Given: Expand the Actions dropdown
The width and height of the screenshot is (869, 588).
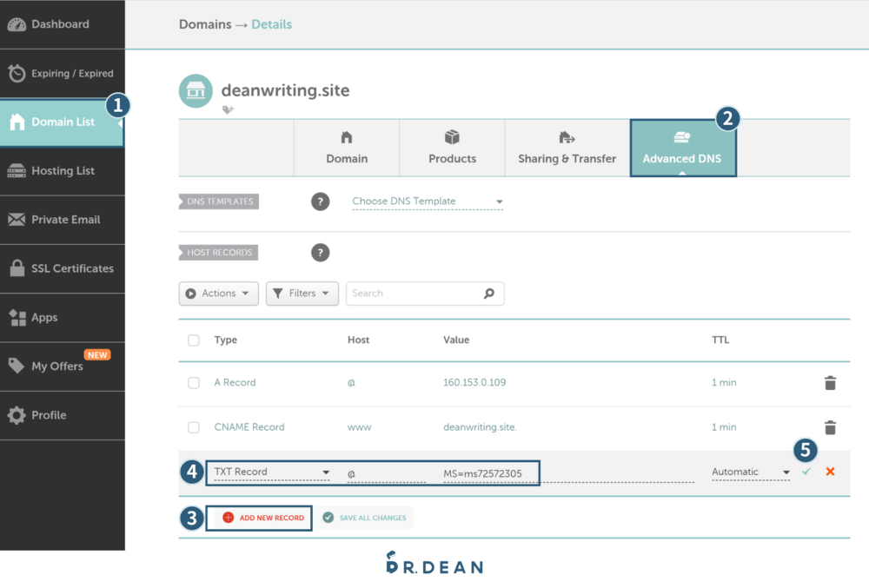Looking at the screenshot, I should (219, 294).
